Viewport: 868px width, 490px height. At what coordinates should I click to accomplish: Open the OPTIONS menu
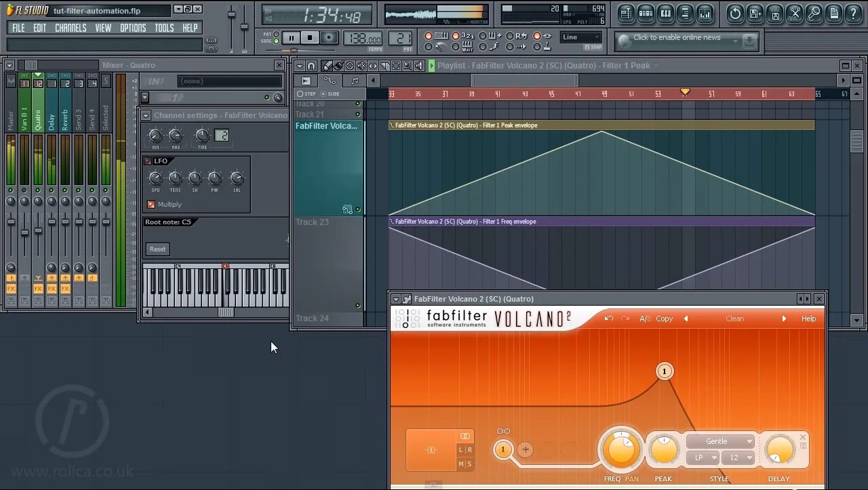pos(133,28)
